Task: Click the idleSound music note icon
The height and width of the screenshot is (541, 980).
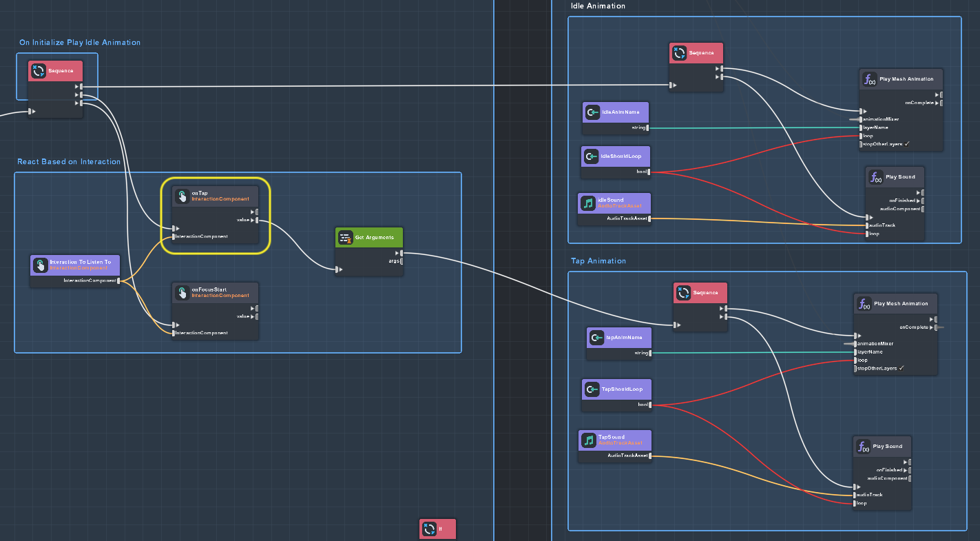Action: click(588, 203)
